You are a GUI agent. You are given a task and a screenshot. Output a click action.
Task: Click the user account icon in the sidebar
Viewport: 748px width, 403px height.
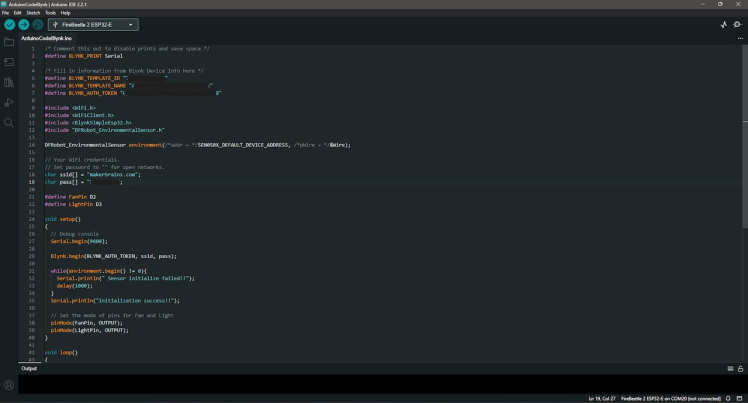9,385
